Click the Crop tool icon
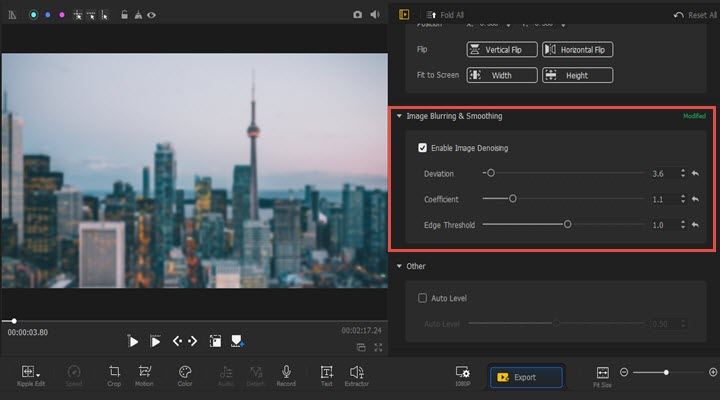The image size is (720, 400). point(114,372)
